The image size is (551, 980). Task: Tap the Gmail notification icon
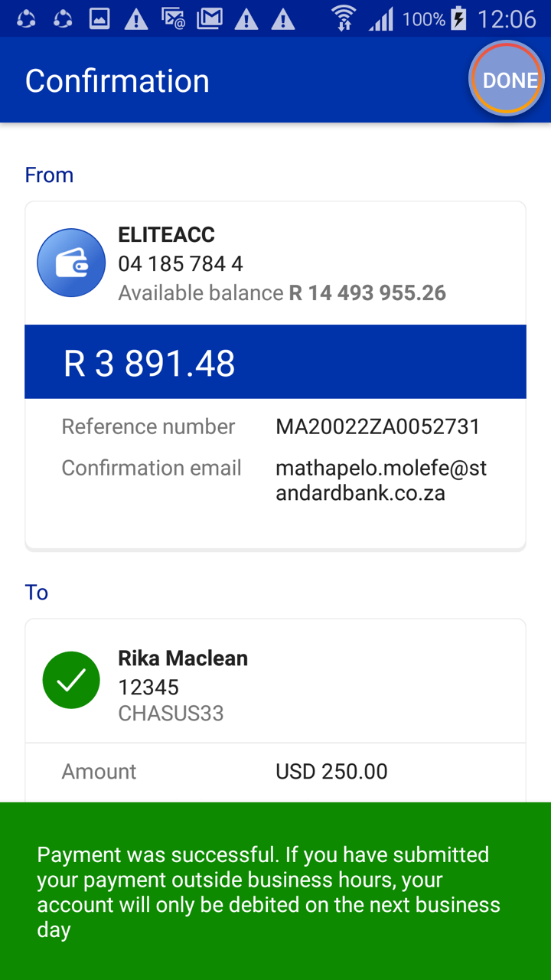(x=209, y=18)
